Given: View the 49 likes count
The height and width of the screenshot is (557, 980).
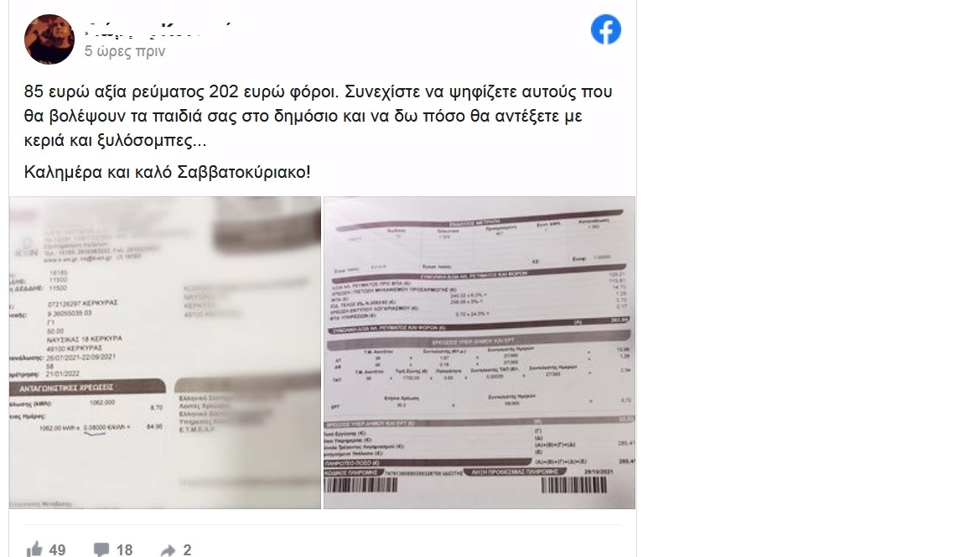Looking at the screenshot, I should (x=58, y=550).
